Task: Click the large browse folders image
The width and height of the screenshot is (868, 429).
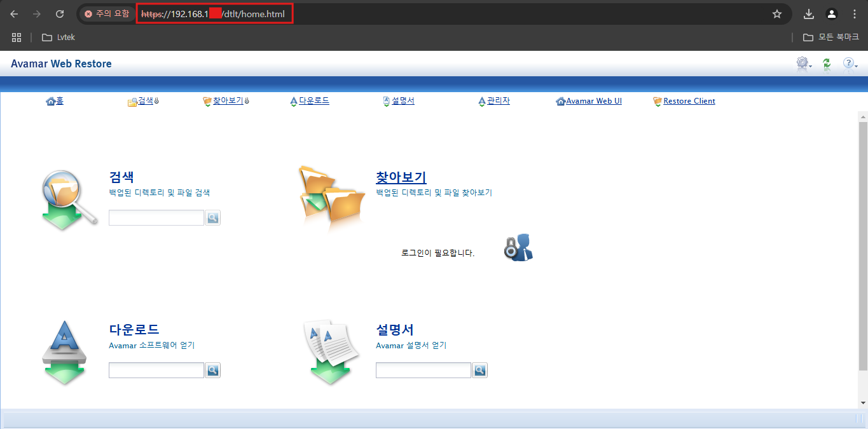Action: point(332,198)
